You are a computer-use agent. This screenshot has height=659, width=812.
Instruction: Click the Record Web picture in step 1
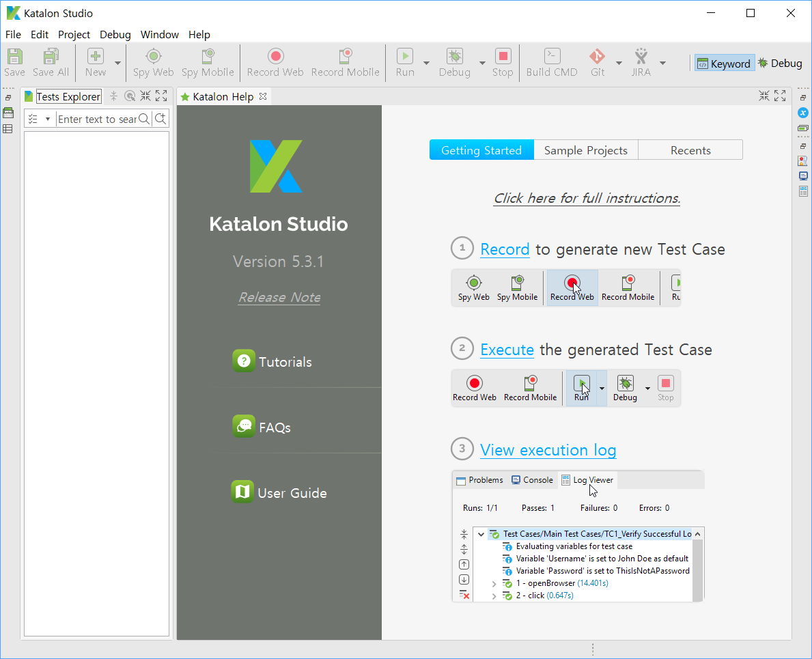pos(572,288)
